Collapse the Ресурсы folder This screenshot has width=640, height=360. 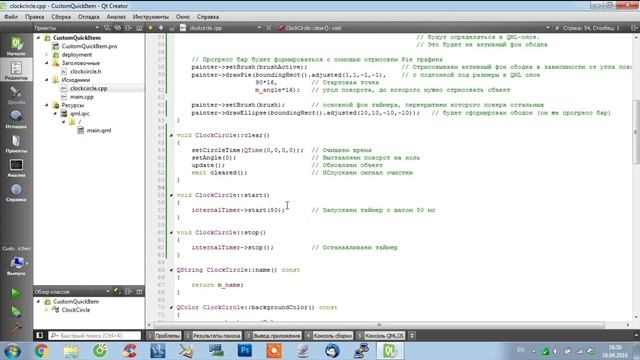pos(47,105)
